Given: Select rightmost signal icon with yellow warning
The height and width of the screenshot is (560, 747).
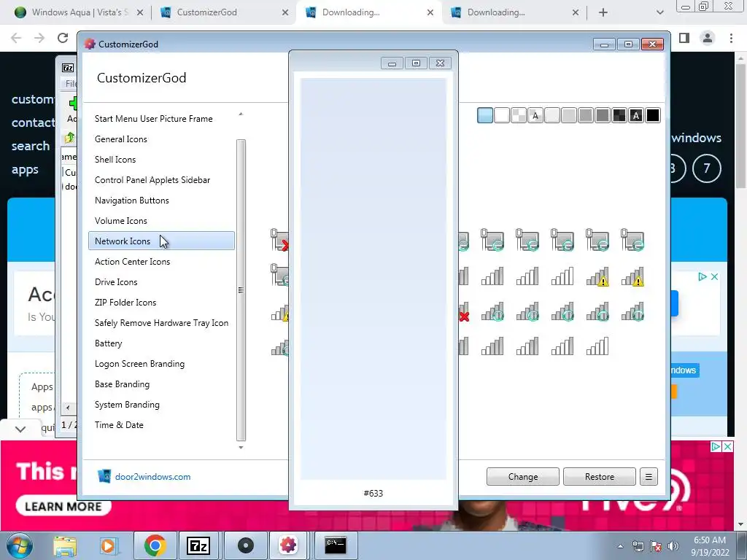Looking at the screenshot, I should (632, 276).
